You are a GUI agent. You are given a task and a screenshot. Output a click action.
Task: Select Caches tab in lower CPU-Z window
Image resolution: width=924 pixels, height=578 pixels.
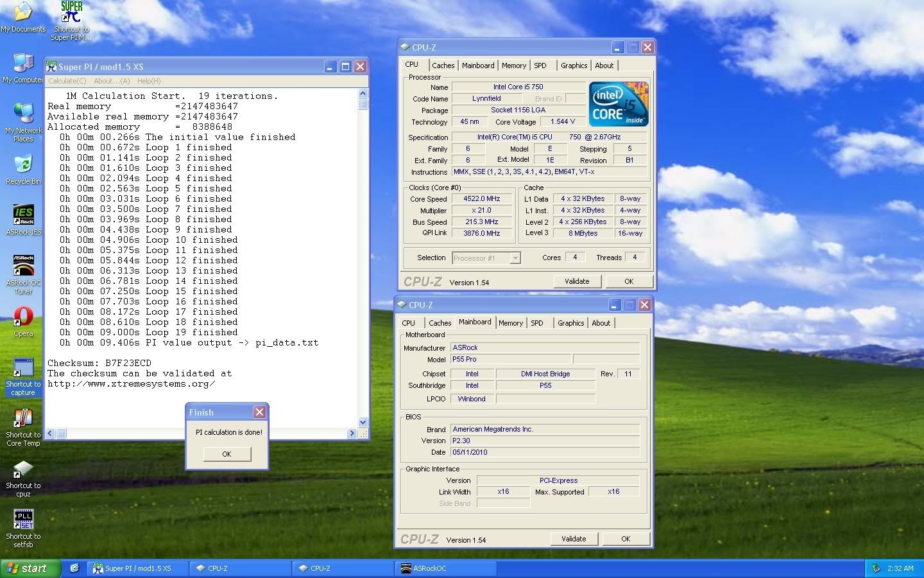[440, 323]
